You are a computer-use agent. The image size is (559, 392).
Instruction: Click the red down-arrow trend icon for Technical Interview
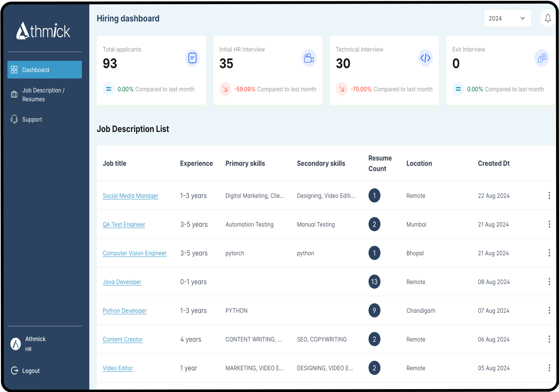click(342, 89)
